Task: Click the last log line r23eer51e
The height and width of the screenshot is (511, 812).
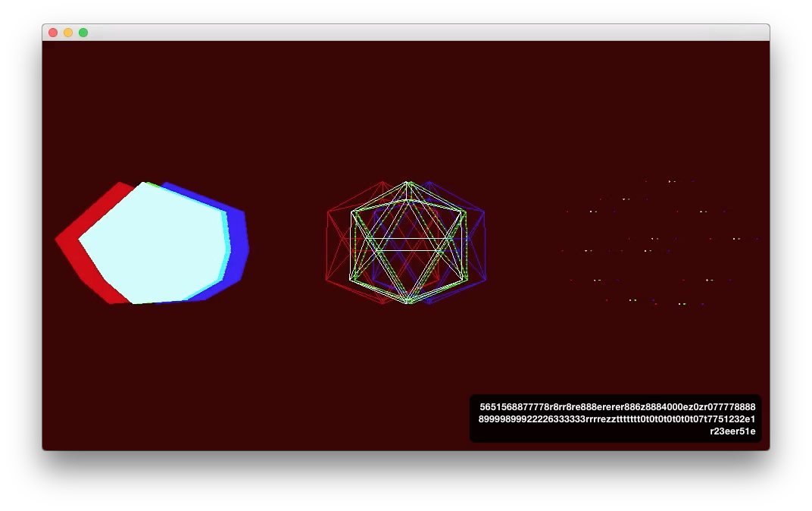Action: click(x=732, y=431)
